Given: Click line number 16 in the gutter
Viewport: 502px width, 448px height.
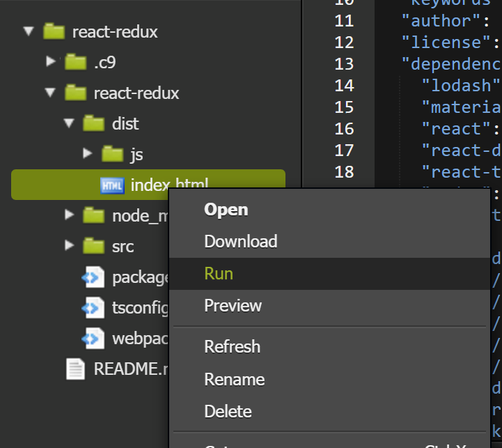Looking at the screenshot, I should [344, 129].
